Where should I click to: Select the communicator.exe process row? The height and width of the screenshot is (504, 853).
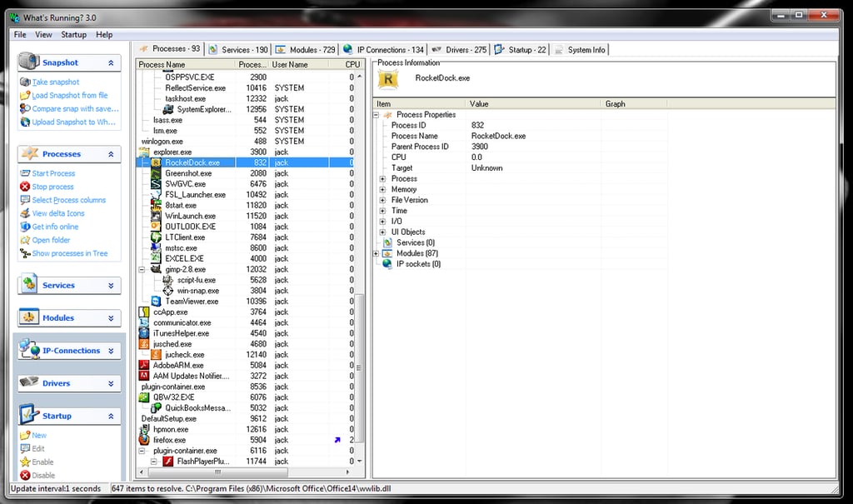[x=246, y=322]
